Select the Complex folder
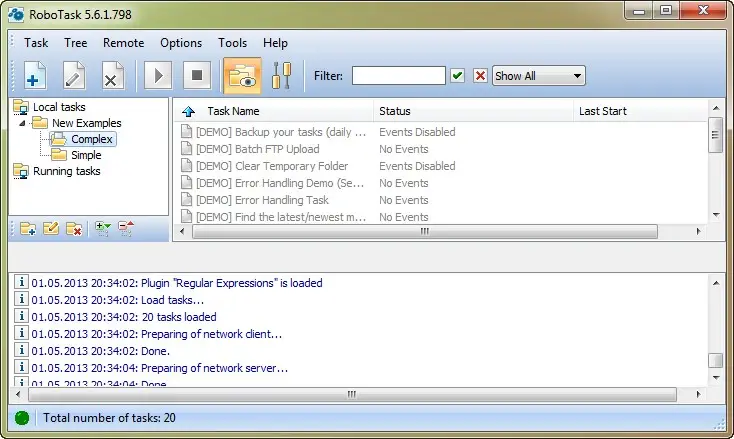 click(x=92, y=139)
